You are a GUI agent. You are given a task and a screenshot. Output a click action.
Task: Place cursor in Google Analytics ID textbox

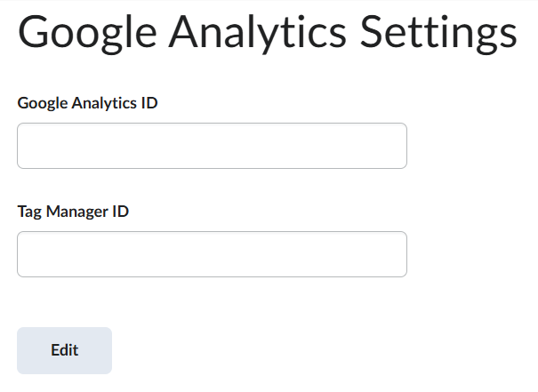coord(212,146)
